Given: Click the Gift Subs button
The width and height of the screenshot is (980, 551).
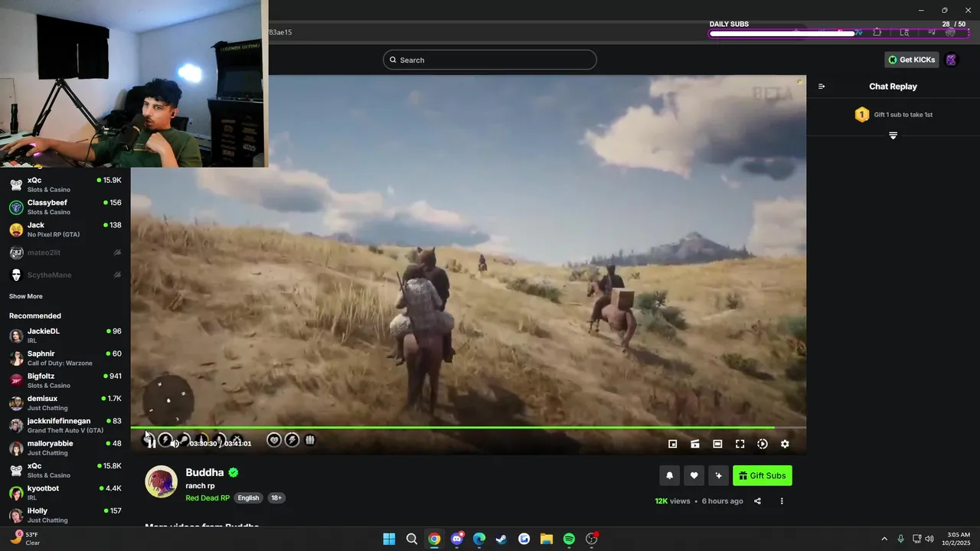Looking at the screenshot, I should coord(763,475).
